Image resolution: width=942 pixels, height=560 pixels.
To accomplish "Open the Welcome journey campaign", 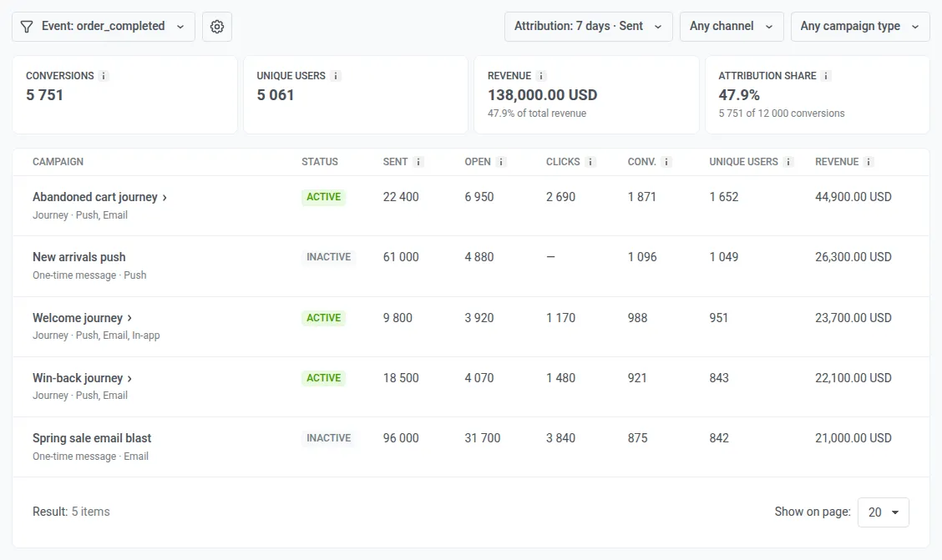I will coord(78,317).
